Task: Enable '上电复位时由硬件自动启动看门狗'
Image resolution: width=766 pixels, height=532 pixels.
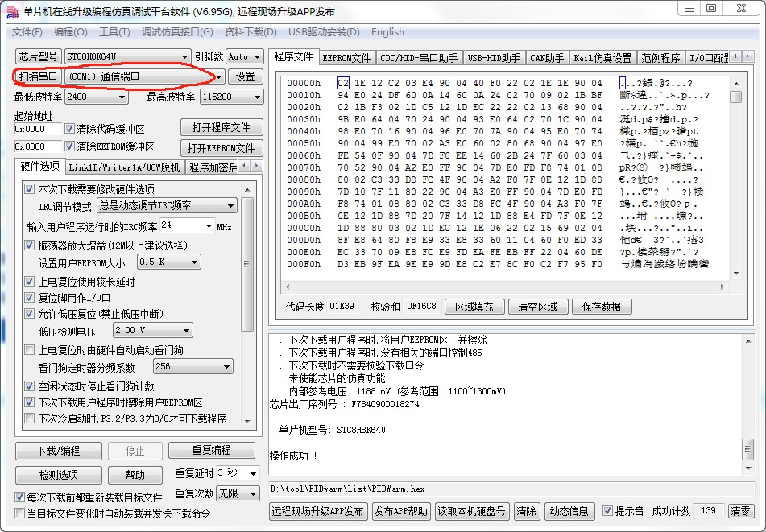Action: (29, 350)
